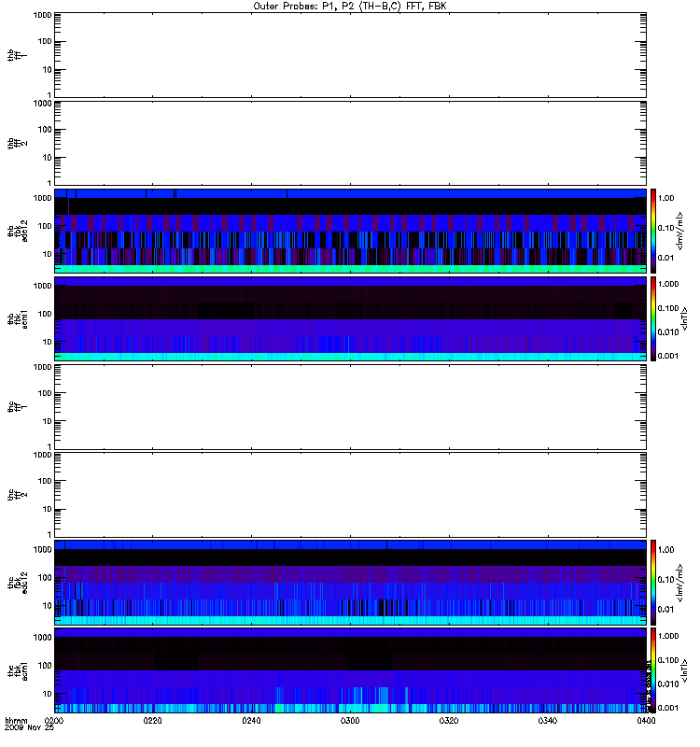Click '0.10' tick on thc edc12 color bar
Screen dimensions: 700x747
click(x=665, y=580)
